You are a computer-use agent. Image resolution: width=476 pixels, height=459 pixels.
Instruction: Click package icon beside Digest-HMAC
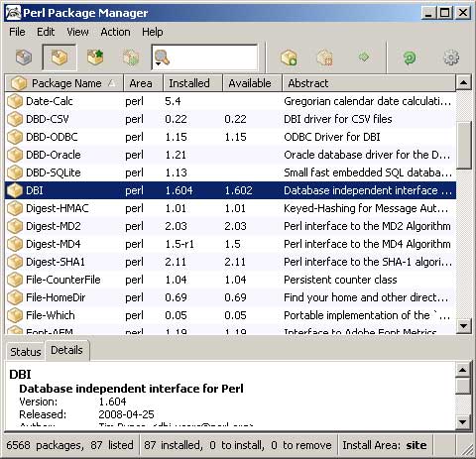click(x=15, y=208)
